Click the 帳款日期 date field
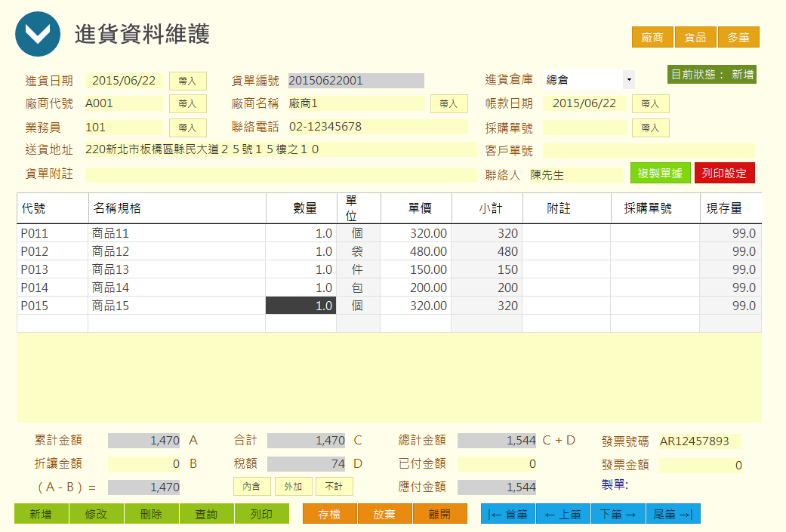Image resolution: width=786 pixels, height=532 pixels. [x=584, y=103]
